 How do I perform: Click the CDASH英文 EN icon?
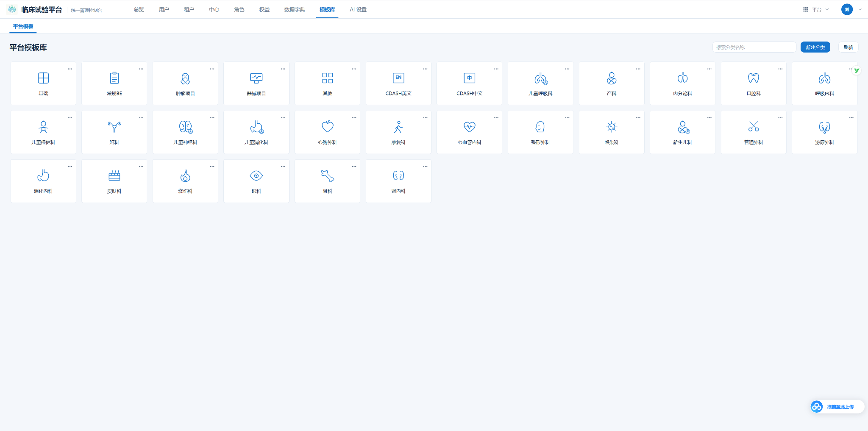click(x=398, y=78)
